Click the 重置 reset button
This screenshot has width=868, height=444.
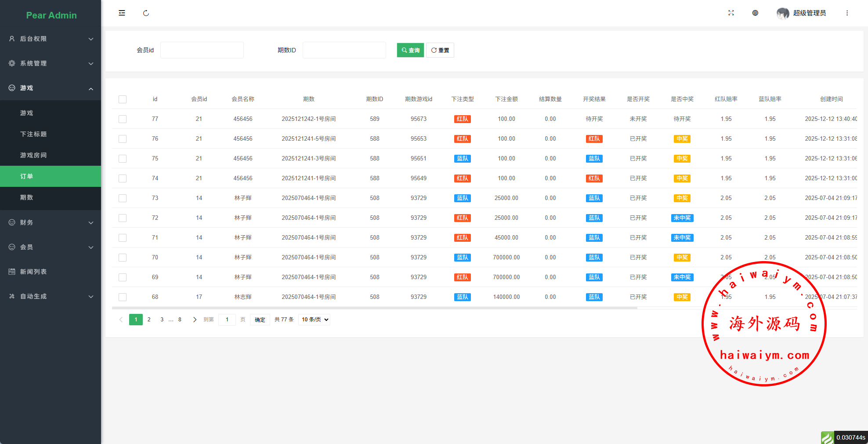coord(440,50)
